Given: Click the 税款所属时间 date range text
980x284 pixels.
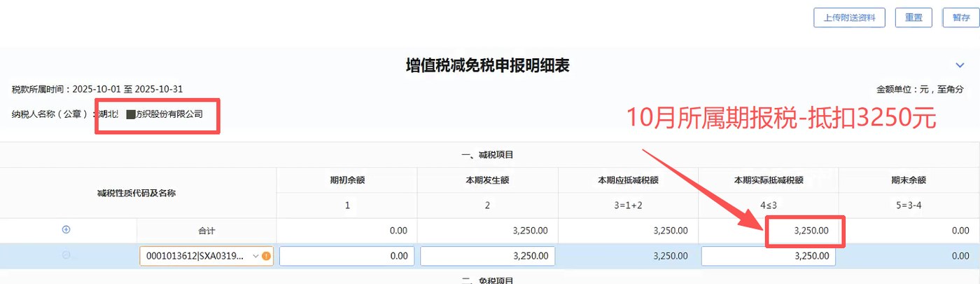Looking at the screenshot, I should click(97, 89).
